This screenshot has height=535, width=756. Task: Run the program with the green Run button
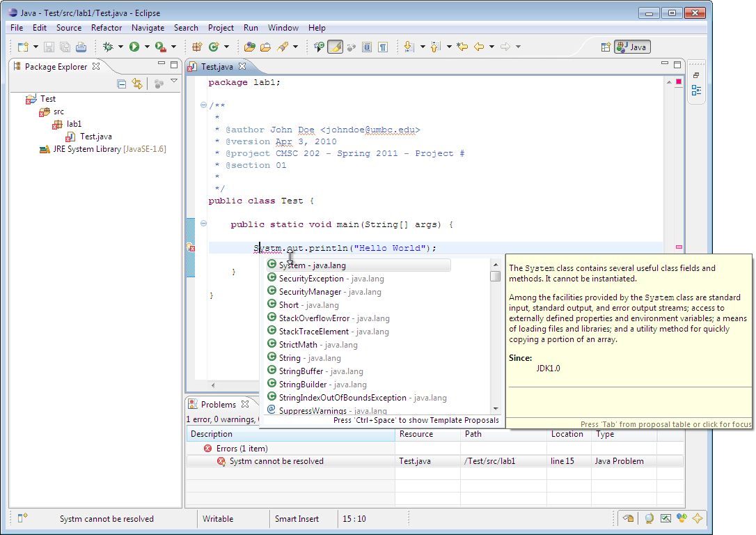click(134, 47)
